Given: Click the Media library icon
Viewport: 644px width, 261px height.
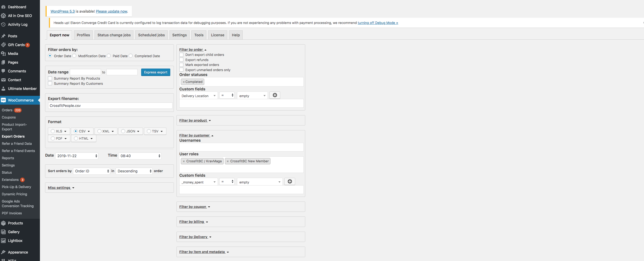Looking at the screenshot, I should [x=3, y=54].
